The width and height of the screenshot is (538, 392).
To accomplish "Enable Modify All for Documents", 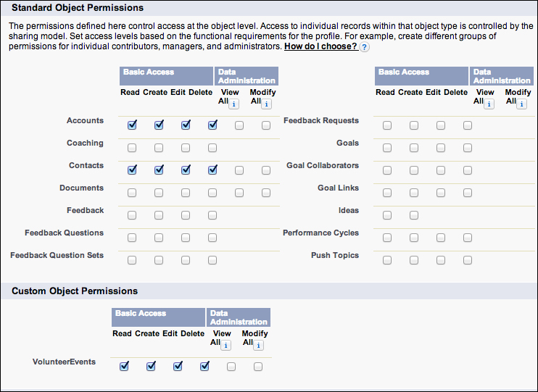I will pyautogui.click(x=266, y=193).
